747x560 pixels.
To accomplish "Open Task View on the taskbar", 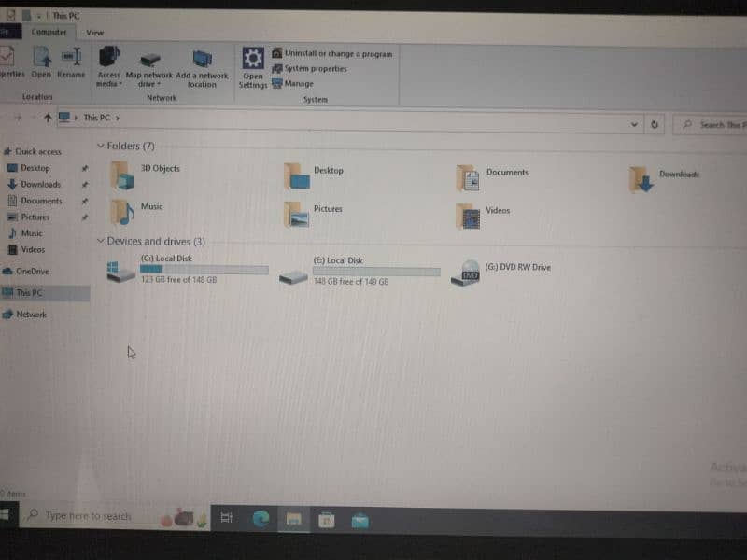I will pos(227,518).
